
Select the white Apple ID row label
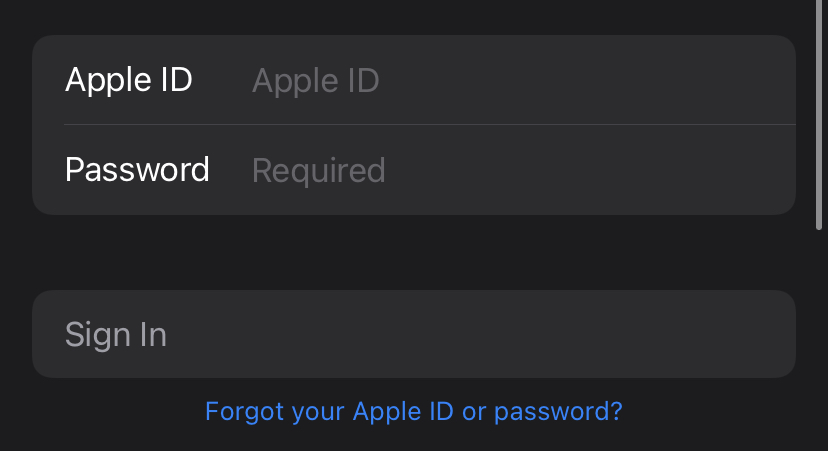click(x=129, y=80)
